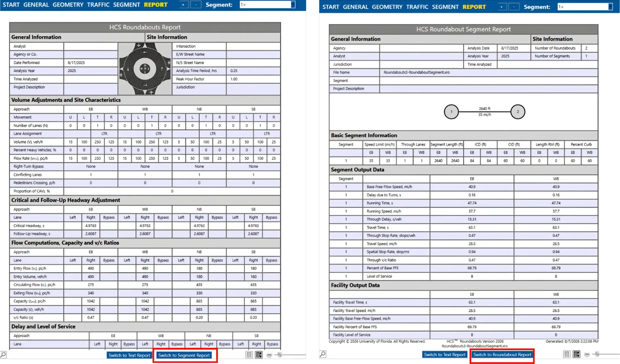Click the 'Number of Roundabouts' label
Viewport: 620px width, 364px height.
555,48
